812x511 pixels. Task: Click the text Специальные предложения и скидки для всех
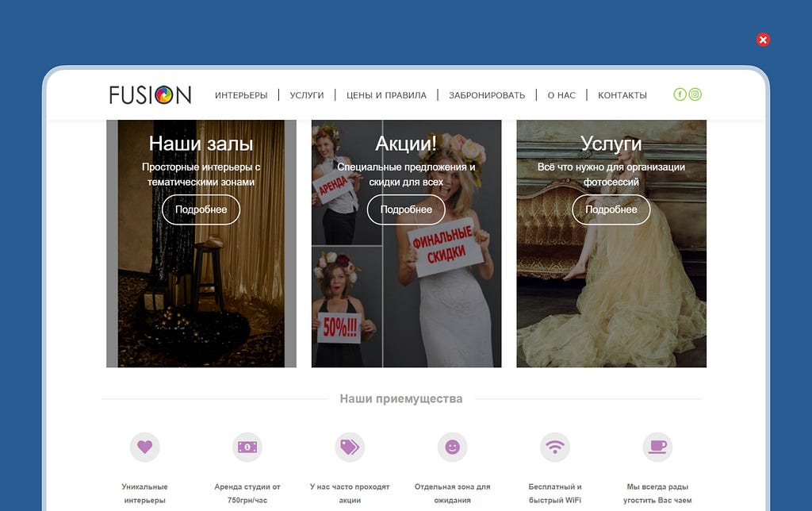pyautogui.click(x=406, y=174)
